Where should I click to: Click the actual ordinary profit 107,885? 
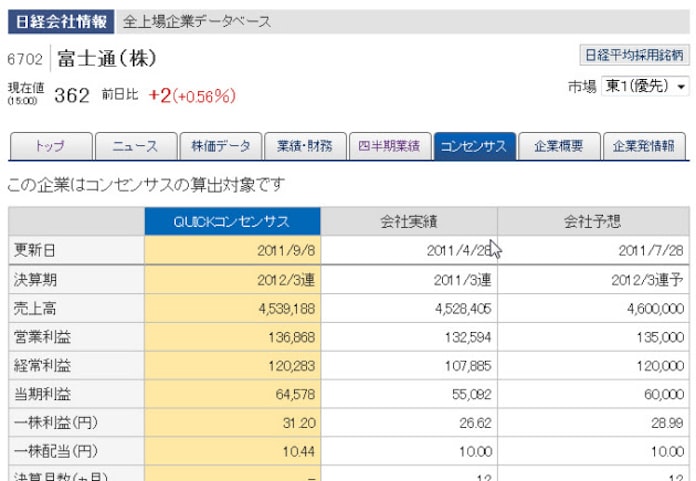(468, 366)
